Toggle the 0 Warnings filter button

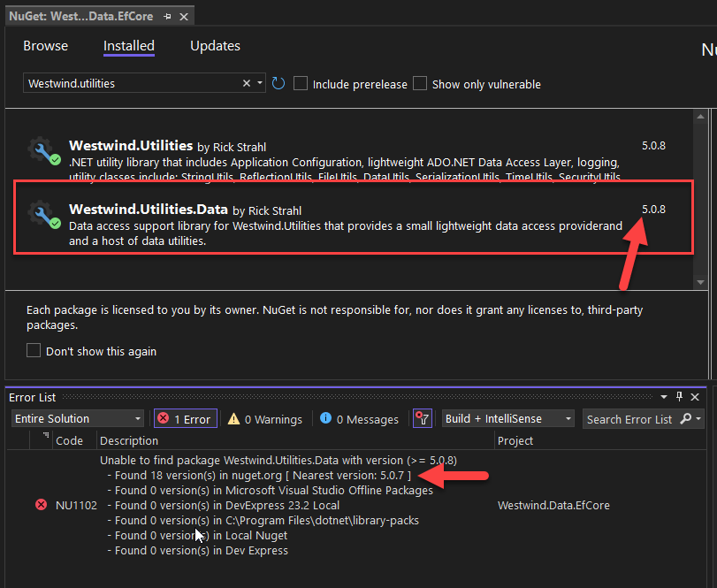264,419
